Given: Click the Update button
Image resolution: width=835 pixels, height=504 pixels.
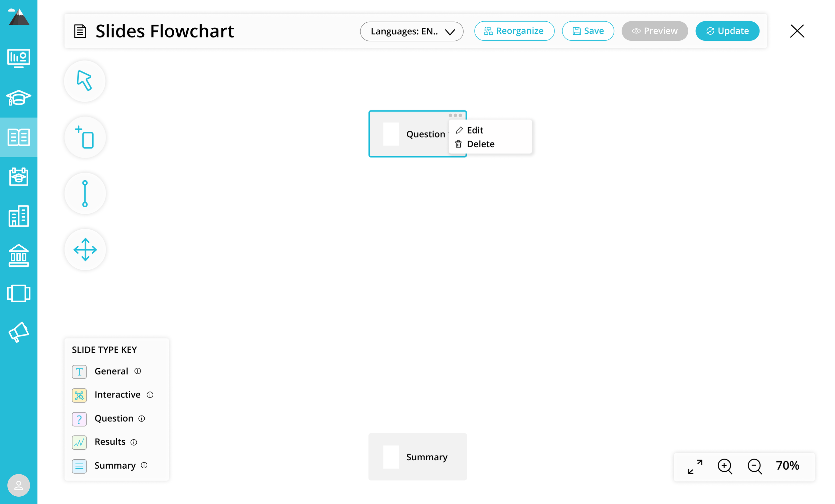Looking at the screenshot, I should coord(727,31).
